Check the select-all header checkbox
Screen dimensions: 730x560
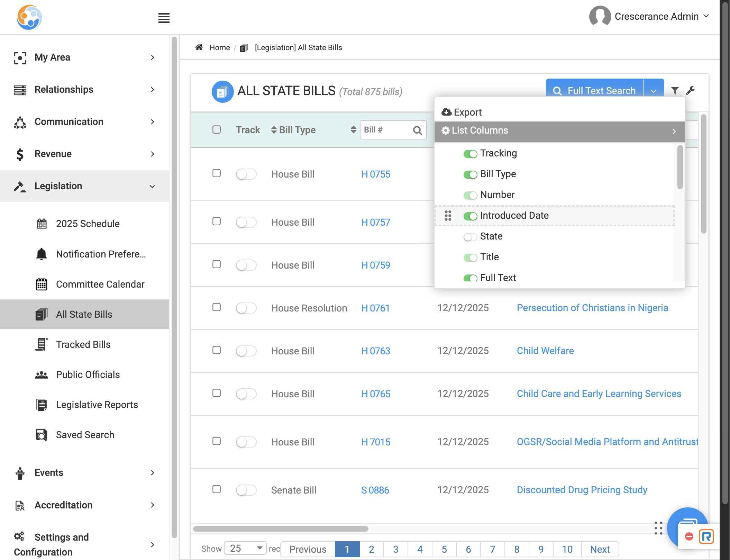pos(217,130)
